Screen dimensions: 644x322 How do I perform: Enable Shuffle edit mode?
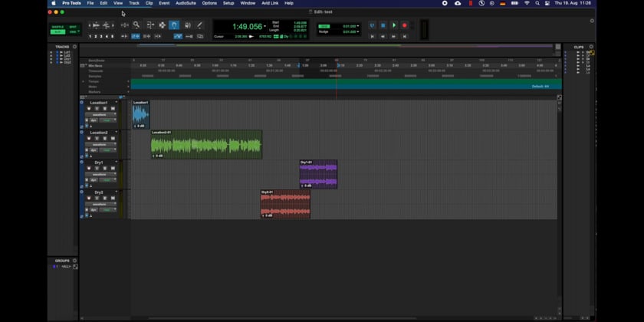(58, 27)
